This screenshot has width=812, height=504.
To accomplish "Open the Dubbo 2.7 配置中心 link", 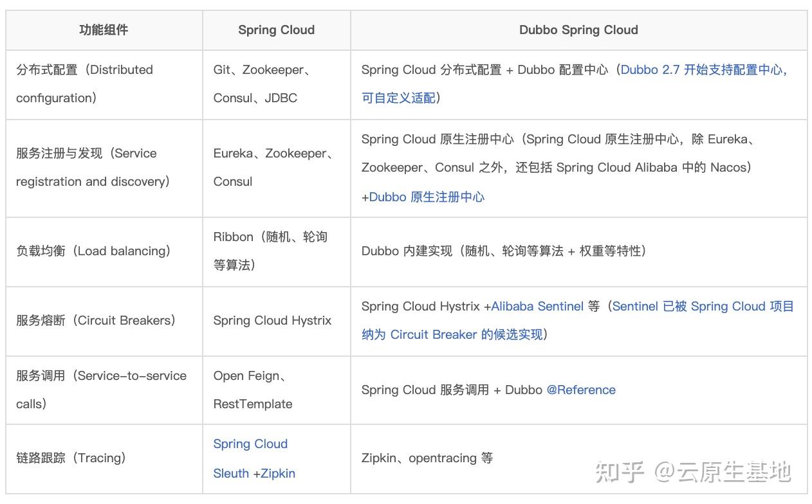I will point(575,84).
